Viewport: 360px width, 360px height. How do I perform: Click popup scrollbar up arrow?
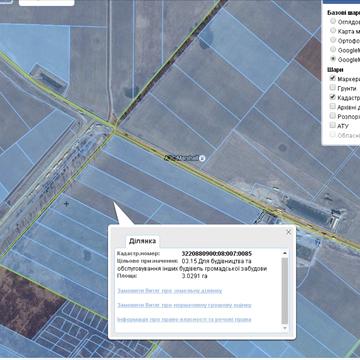pos(285,253)
